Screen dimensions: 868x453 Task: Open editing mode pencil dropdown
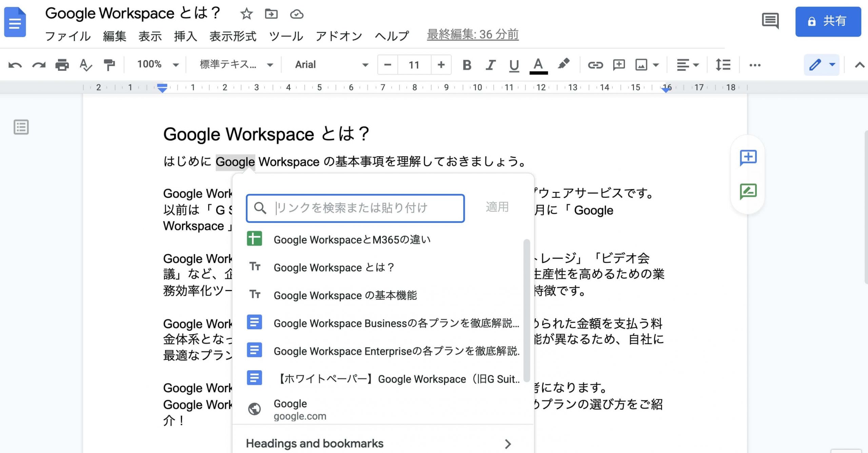click(x=822, y=64)
